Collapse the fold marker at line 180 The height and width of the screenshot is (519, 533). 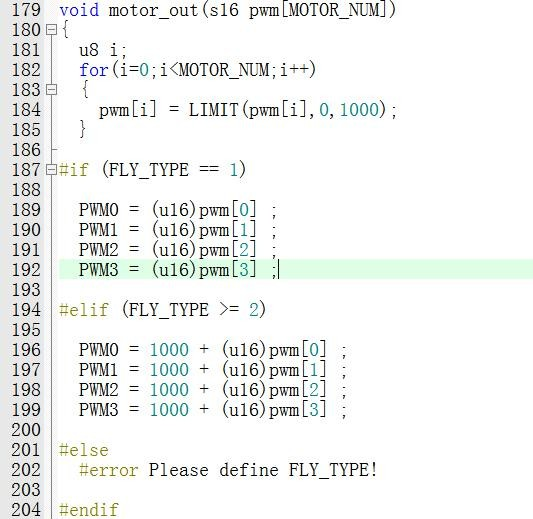51,30
